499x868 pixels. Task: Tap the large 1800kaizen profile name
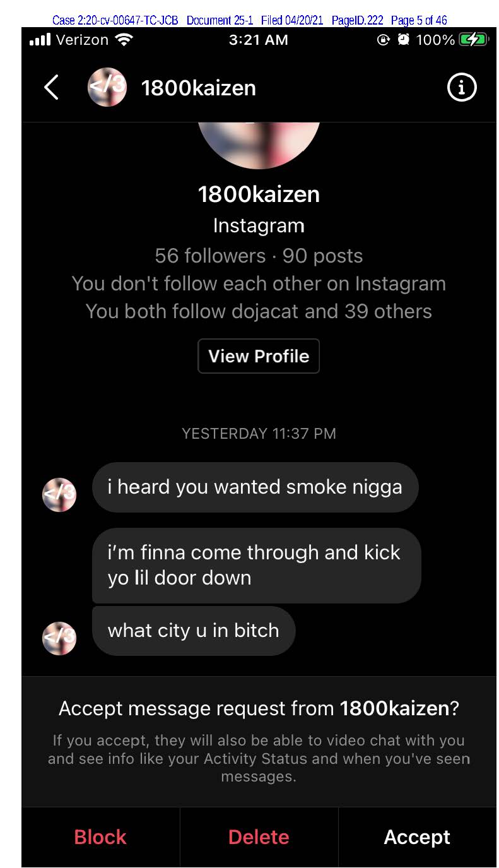(x=259, y=194)
